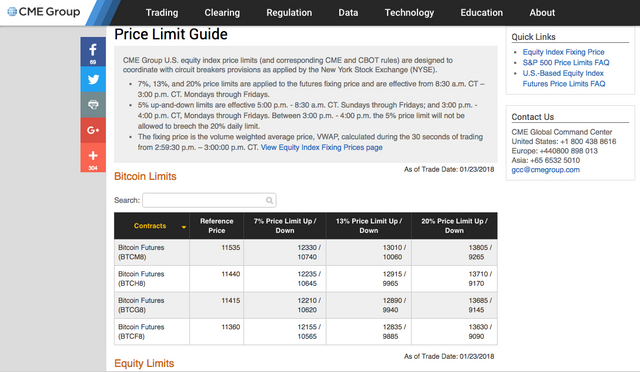Click the Price Limit Guide title
Viewport: 640px width, 372px height.
pos(171,34)
